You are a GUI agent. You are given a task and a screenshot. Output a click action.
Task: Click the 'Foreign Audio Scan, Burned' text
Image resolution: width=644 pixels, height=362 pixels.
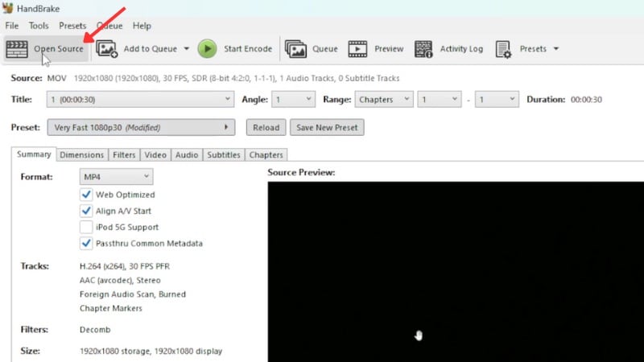tap(133, 294)
